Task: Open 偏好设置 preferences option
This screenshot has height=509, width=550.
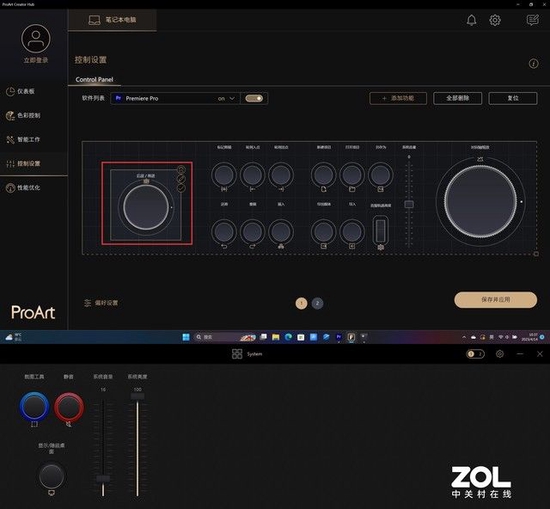Action: pos(101,303)
